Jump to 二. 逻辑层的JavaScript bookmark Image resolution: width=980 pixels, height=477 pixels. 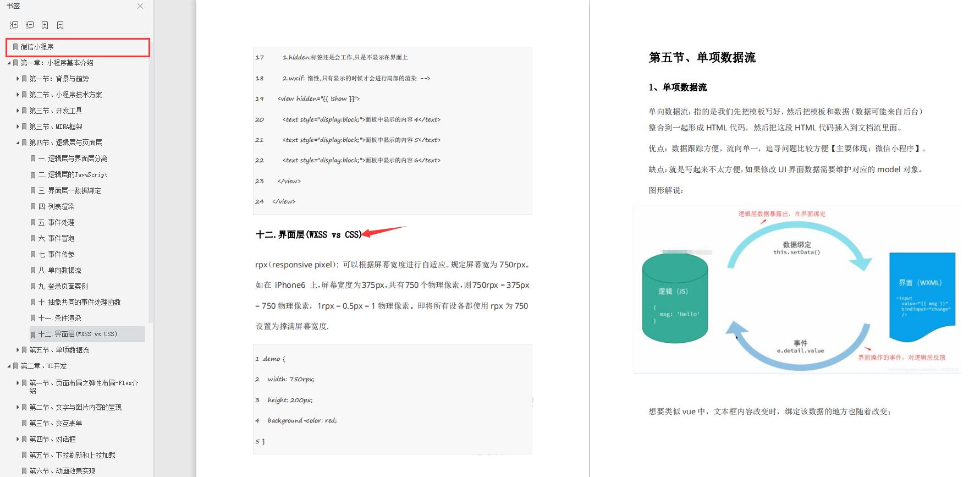(x=73, y=175)
